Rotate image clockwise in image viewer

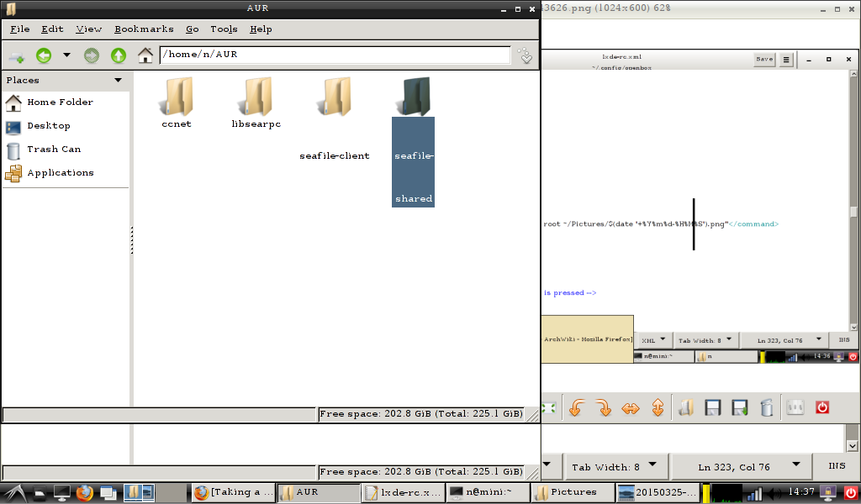coord(604,408)
